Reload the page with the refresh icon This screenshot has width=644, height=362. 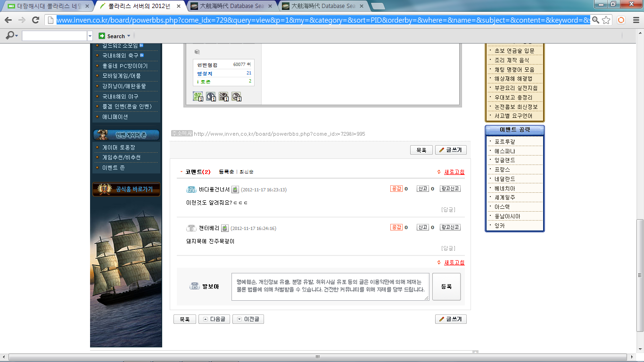pyautogui.click(x=35, y=20)
